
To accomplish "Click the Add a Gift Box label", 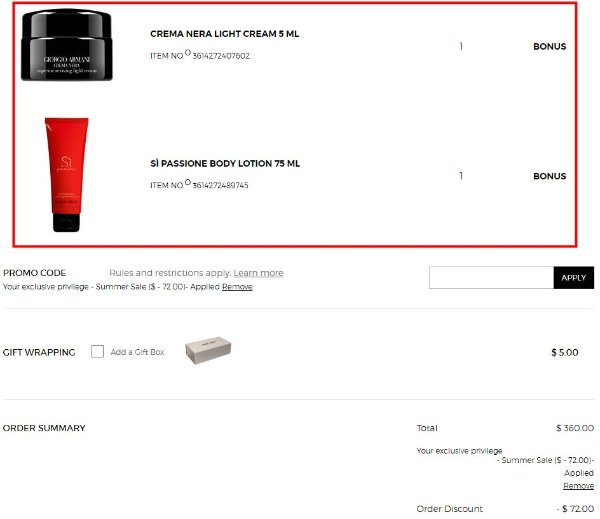I will click(x=137, y=352).
